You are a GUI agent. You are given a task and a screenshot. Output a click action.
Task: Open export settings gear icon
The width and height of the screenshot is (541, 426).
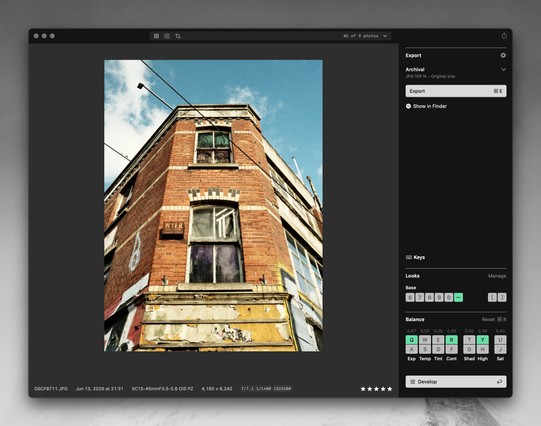point(503,55)
